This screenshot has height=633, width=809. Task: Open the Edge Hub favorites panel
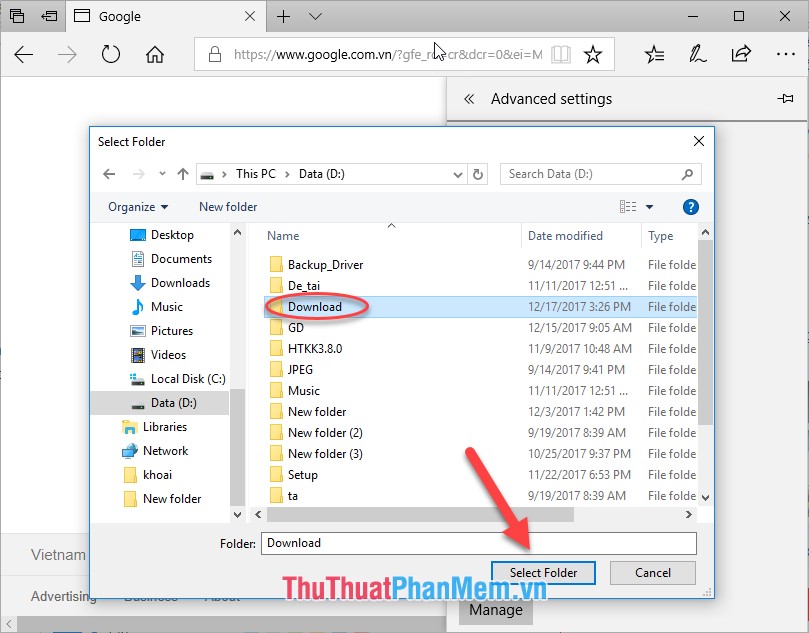click(654, 54)
